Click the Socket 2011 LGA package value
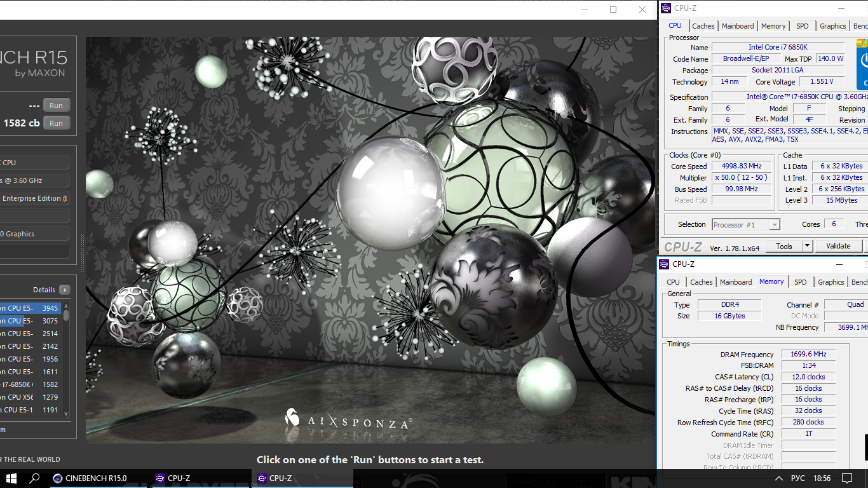868x488 pixels. 778,70
